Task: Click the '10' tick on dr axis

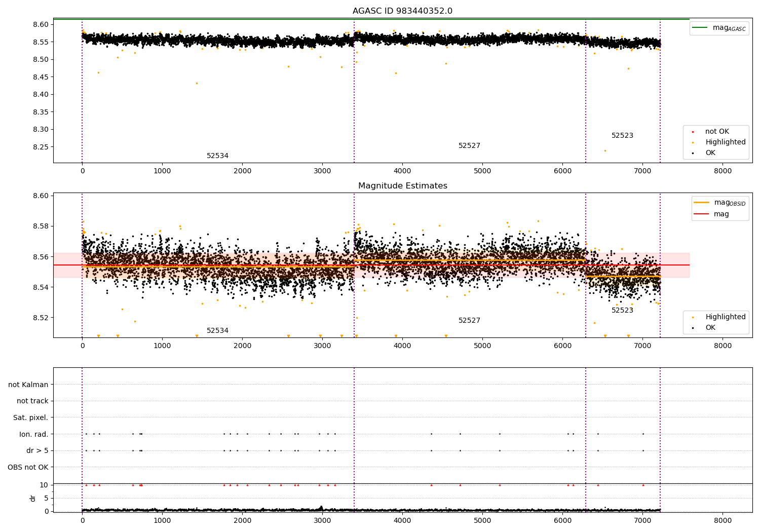Action: [x=44, y=485]
